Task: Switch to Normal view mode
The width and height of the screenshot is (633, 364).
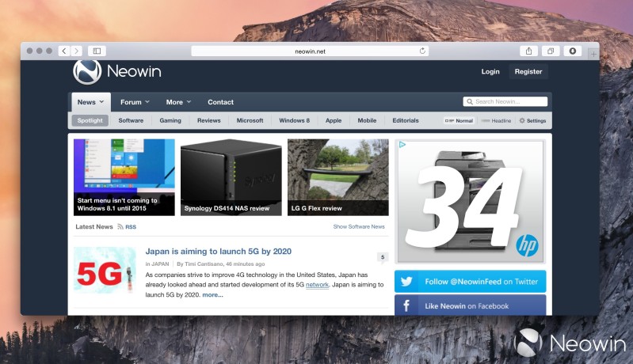Action: coord(459,121)
